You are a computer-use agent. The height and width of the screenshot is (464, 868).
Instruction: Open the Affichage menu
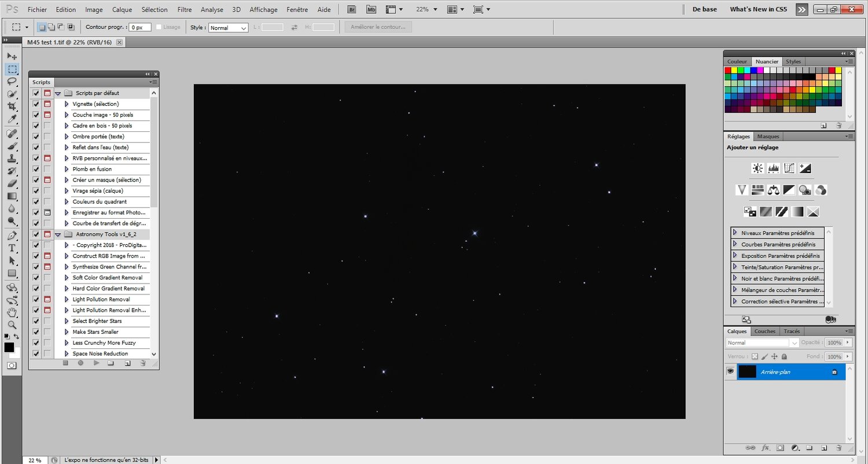coord(263,9)
